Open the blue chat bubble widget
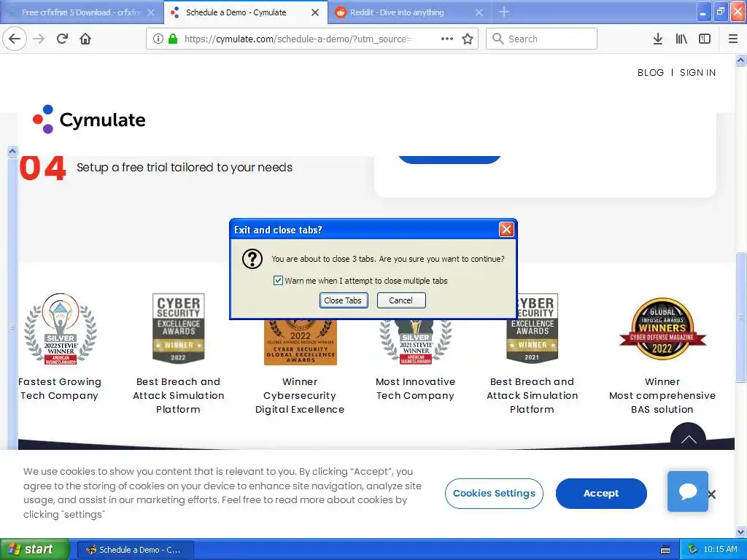 (x=687, y=491)
